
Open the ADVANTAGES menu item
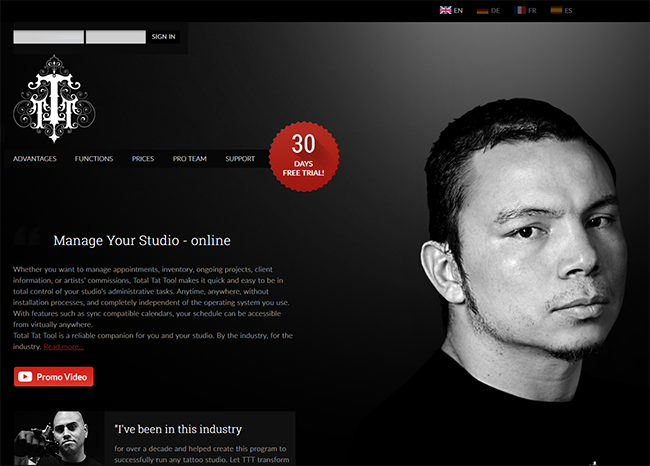pyautogui.click(x=35, y=159)
